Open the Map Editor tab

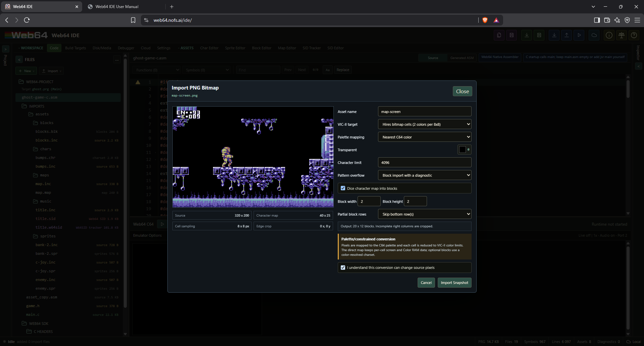coord(287,48)
